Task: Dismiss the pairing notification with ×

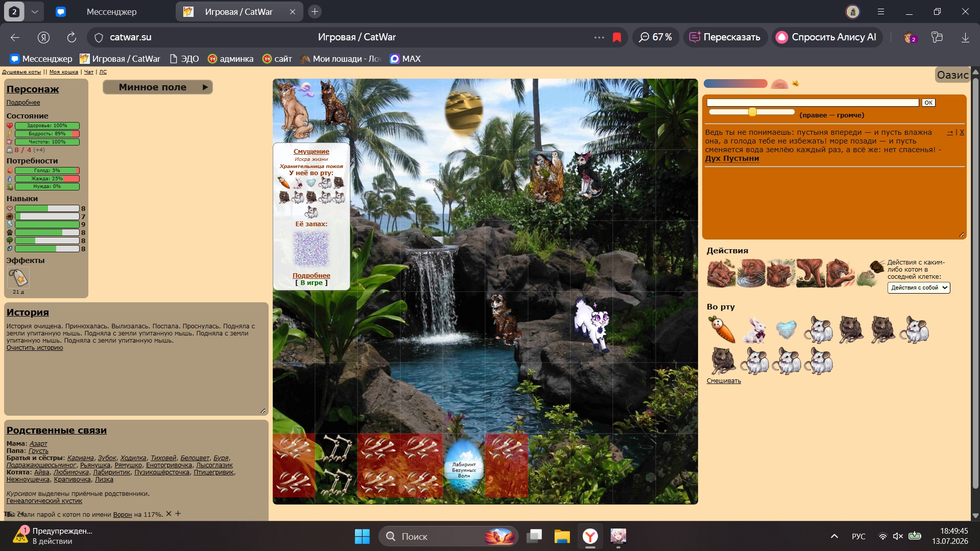Action: tap(169, 514)
